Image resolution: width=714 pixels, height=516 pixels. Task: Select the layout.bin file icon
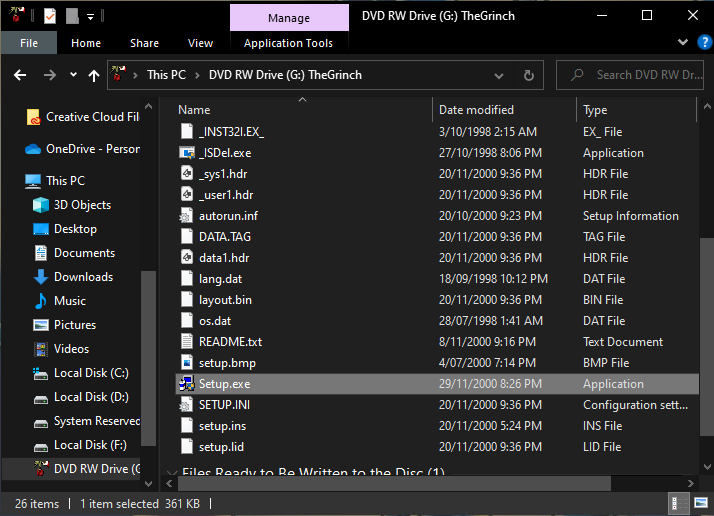[x=187, y=299]
